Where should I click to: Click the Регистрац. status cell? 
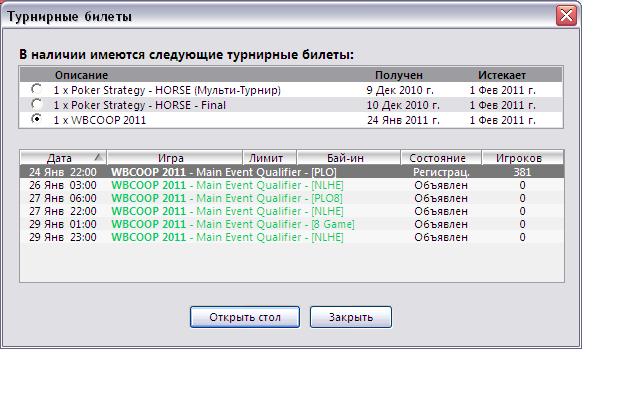pyautogui.click(x=441, y=172)
